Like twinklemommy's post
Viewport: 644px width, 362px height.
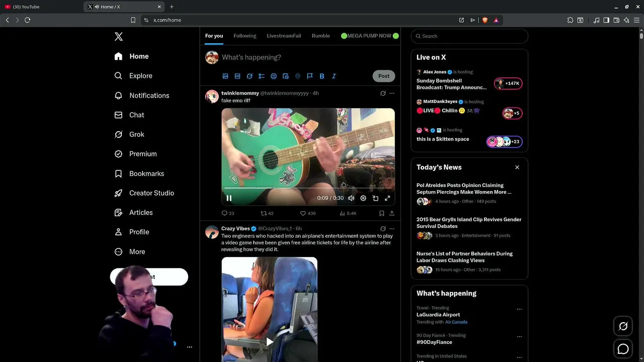pyautogui.click(x=308, y=213)
